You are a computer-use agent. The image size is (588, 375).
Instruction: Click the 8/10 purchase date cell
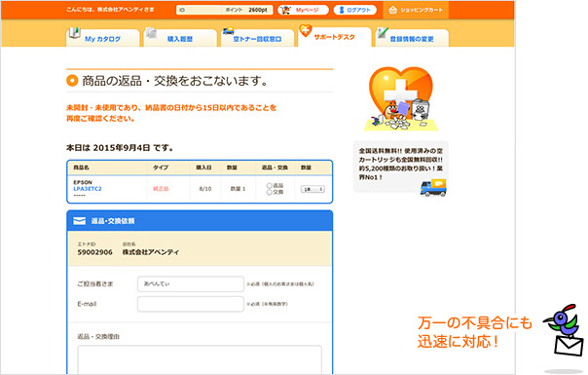[205, 189]
